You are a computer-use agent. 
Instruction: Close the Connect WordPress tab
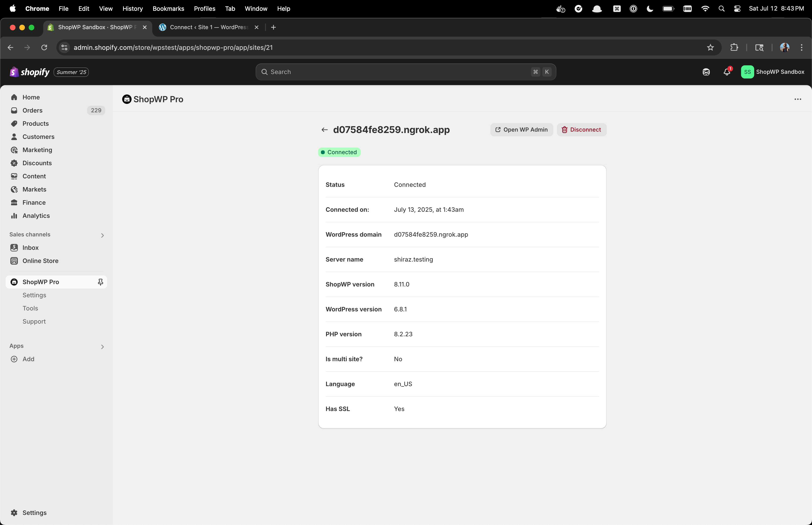tap(257, 27)
